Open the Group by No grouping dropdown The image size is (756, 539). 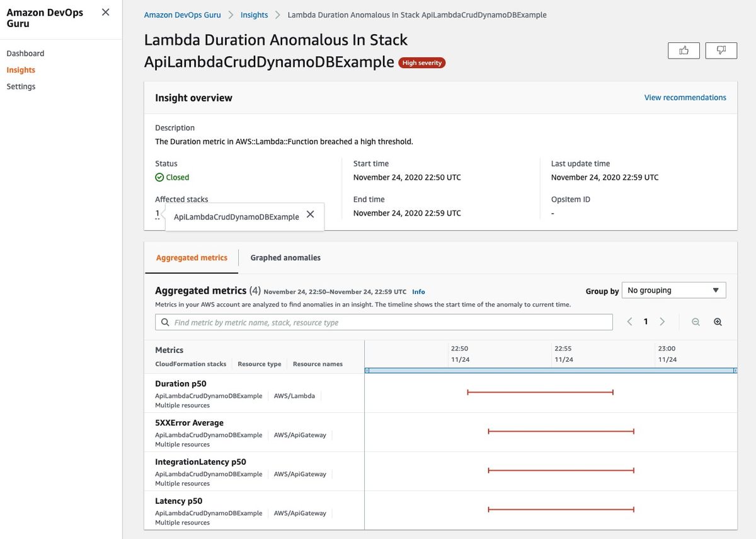coord(673,290)
